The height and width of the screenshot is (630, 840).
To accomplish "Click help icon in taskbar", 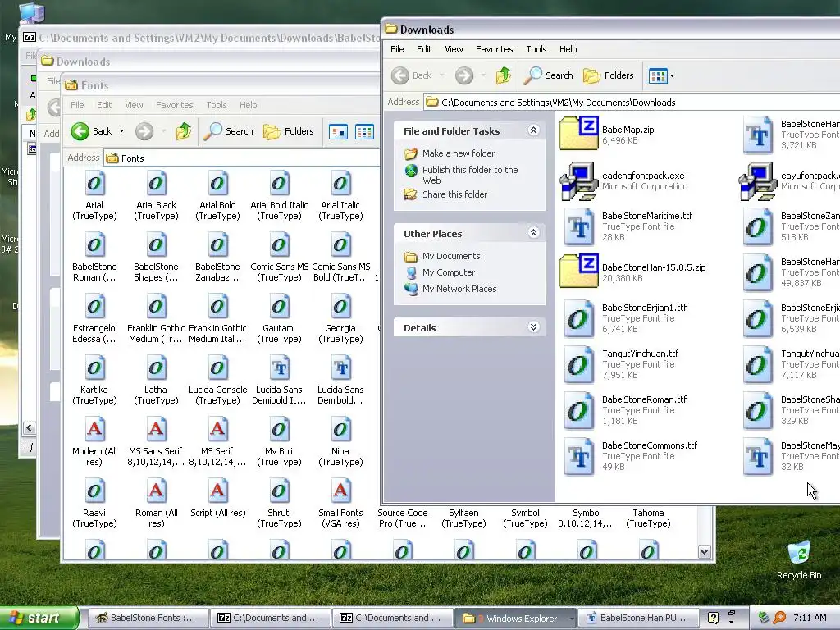I will point(713,619).
